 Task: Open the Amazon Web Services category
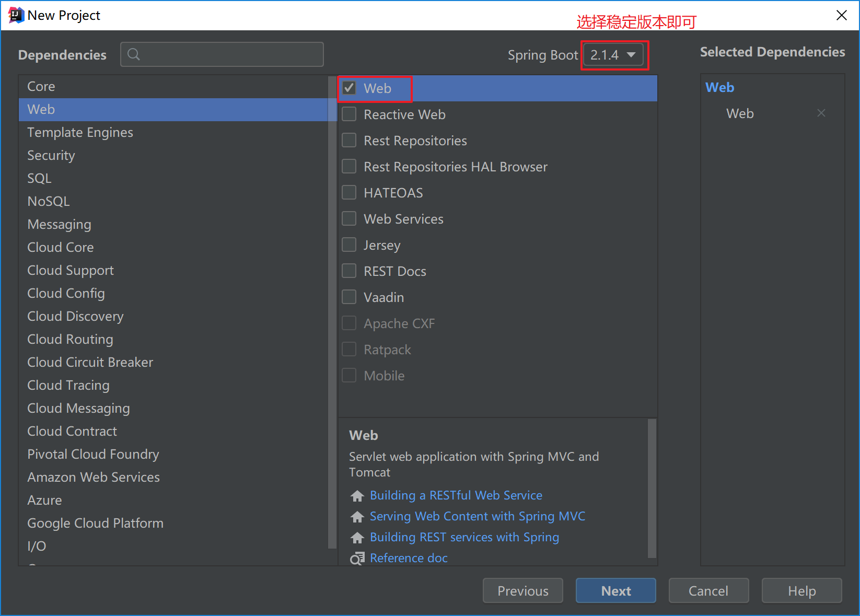pos(173,477)
